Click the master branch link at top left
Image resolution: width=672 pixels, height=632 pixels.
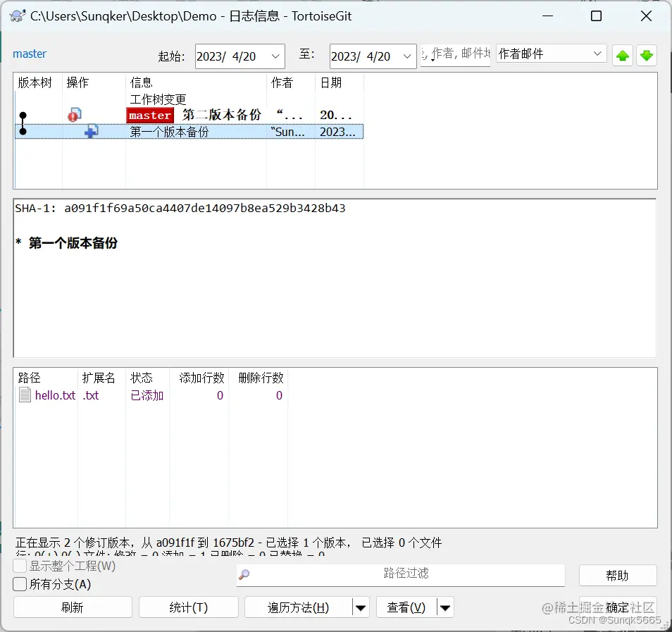pos(30,54)
